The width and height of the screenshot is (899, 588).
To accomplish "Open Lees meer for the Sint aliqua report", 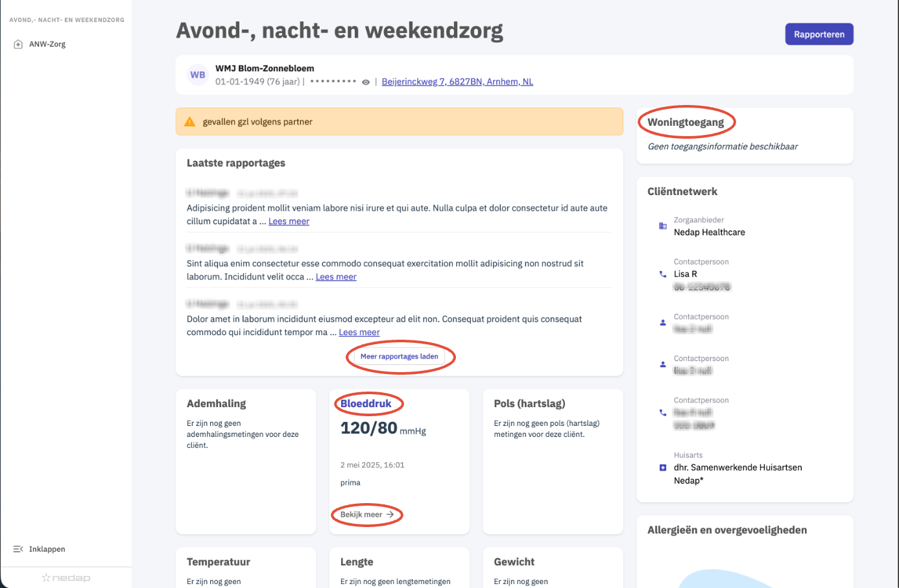I will pos(336,277).
